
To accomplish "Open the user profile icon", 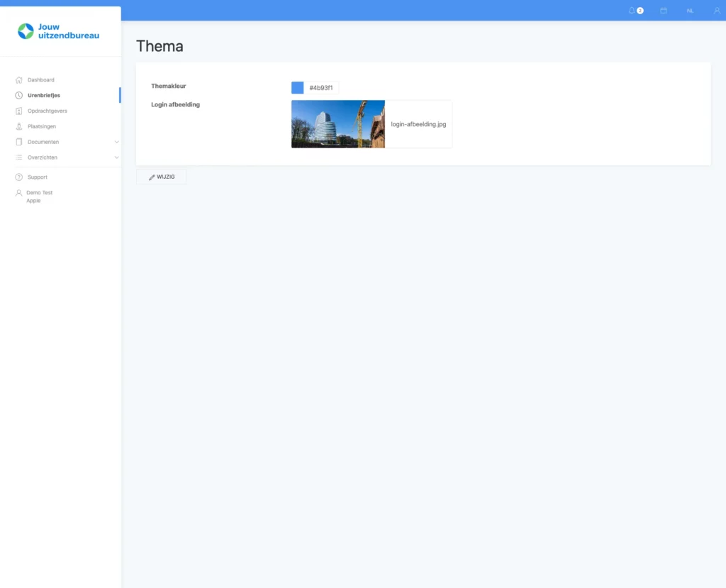I will click(x=717, y=11).
